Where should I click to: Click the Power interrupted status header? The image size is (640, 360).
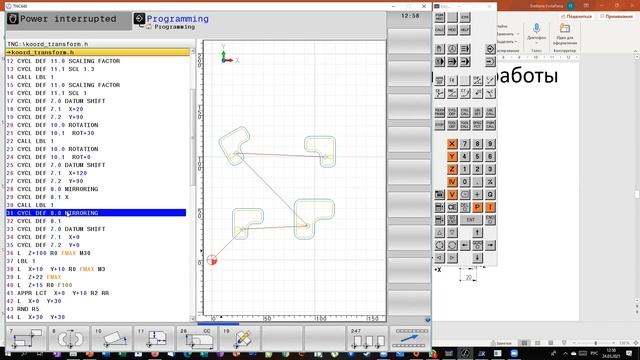[68, 19]
